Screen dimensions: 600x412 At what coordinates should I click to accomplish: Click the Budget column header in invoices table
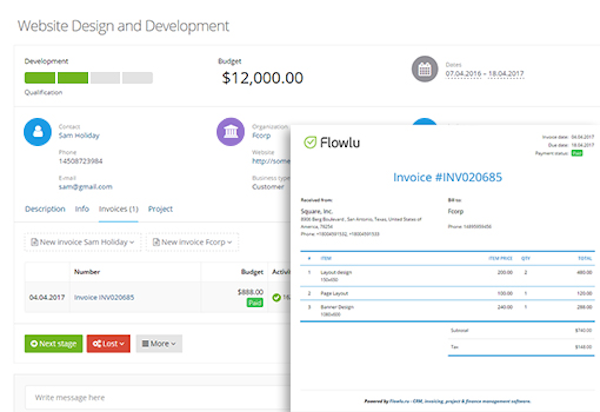(252, 272)
